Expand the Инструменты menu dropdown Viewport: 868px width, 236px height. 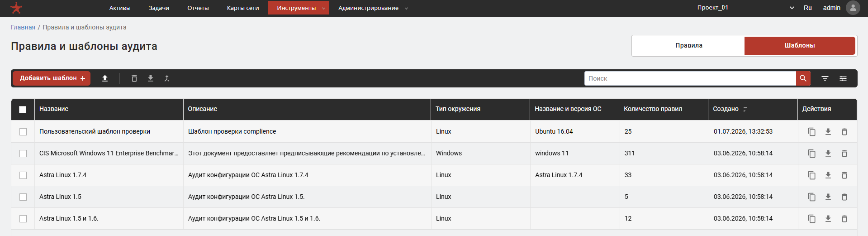(x=299, y=8)
